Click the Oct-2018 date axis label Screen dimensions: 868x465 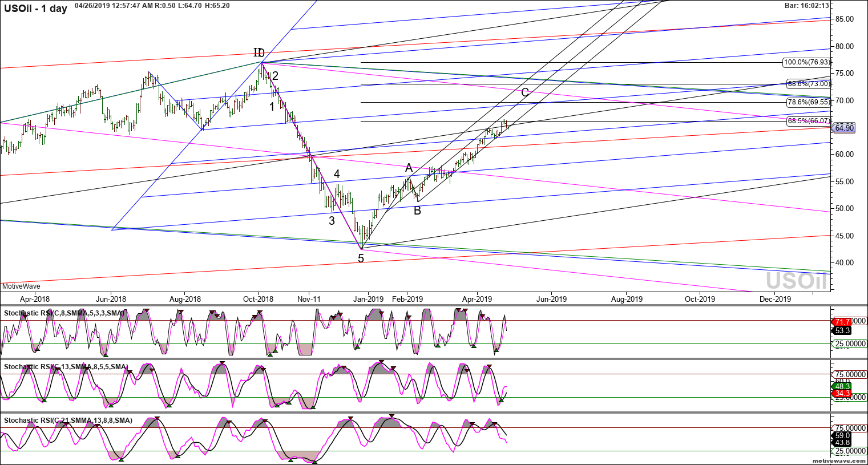coord(259,299)
